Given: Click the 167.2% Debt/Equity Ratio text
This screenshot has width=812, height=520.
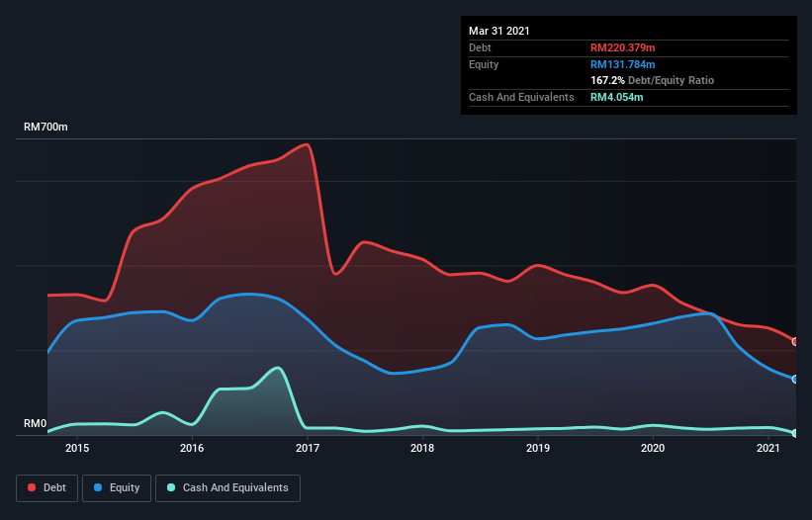Looking at the screenshot, I should [652, 80].
